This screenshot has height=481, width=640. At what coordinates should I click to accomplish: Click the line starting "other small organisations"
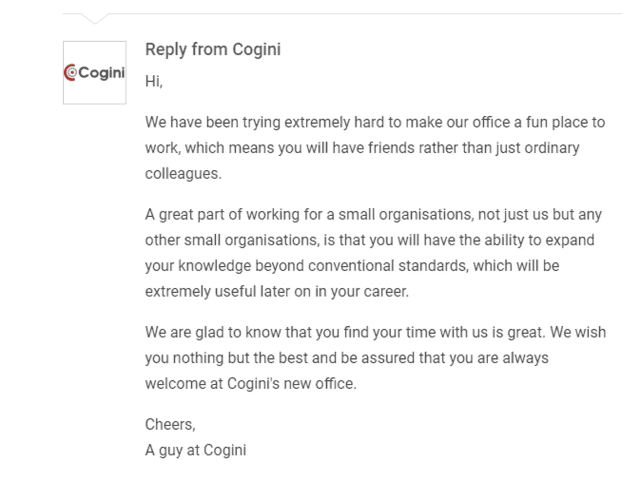[370, 240]
